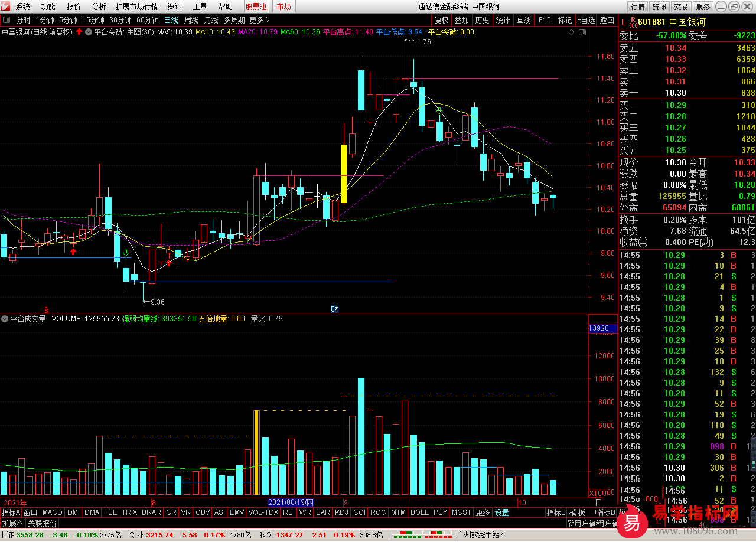Select the KDJ indicator tab
The width and height of the screenshot is (756, 542).
point(341,512)
